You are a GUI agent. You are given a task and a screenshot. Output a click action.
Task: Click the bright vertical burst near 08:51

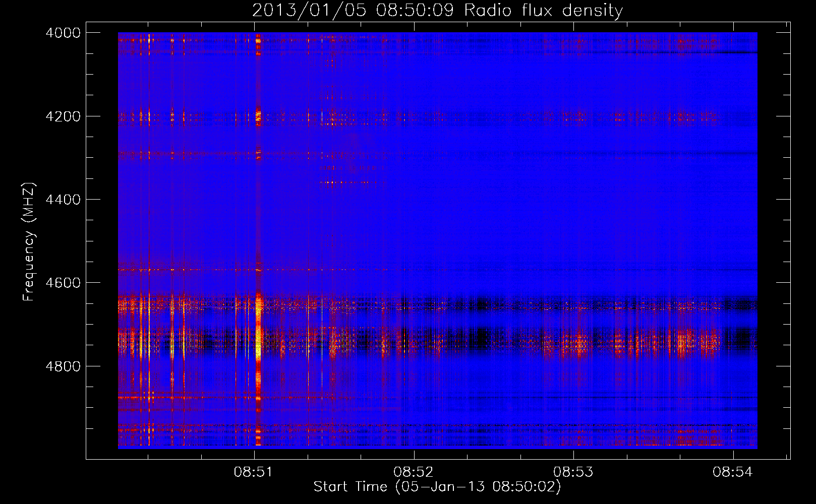click(258, 240)
